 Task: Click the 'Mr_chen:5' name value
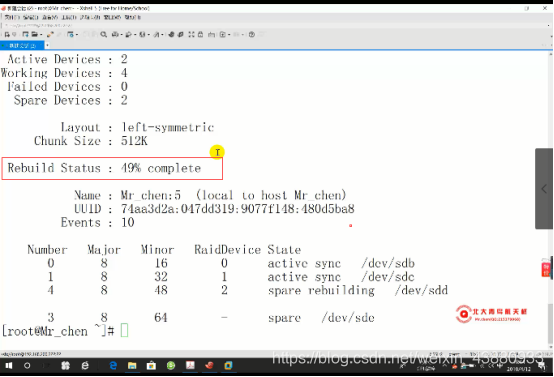151,195
